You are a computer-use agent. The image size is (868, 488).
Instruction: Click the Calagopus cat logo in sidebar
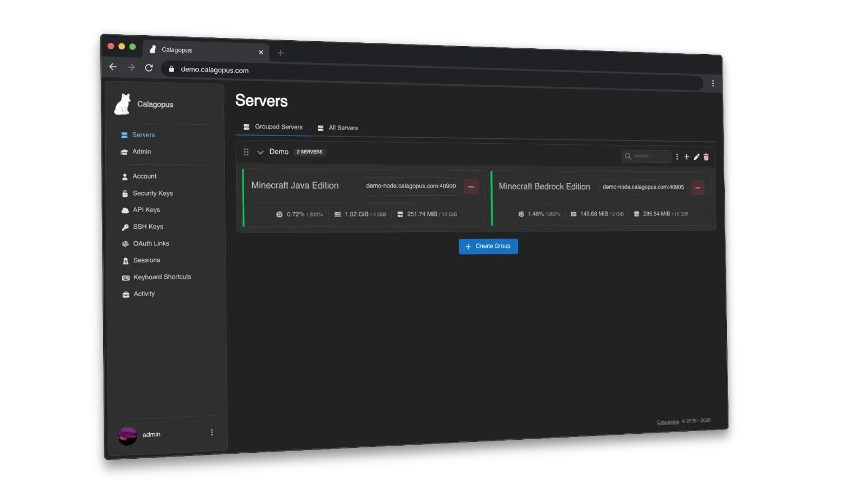[123, 104]
